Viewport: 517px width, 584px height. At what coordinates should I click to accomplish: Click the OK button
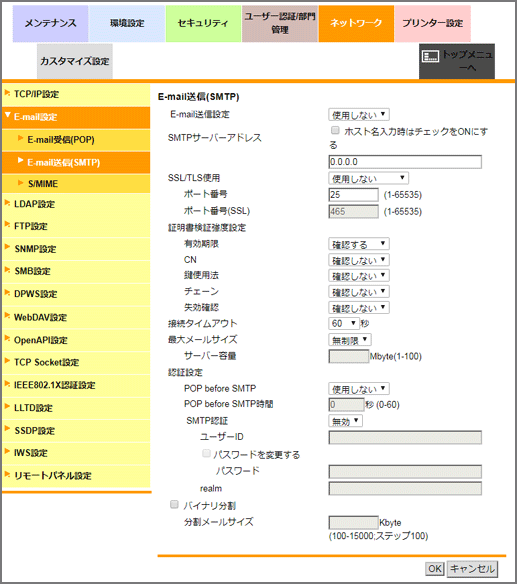click(x=435, y=569)
